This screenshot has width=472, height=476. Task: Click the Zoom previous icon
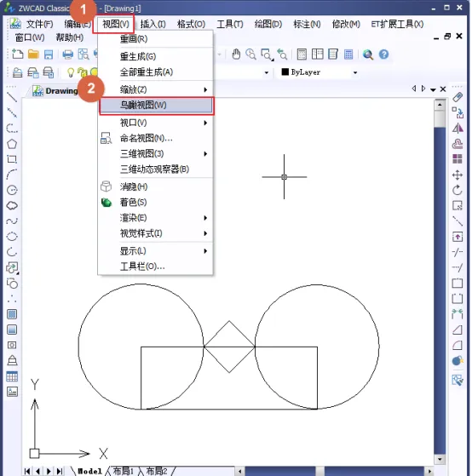point(282,54)
